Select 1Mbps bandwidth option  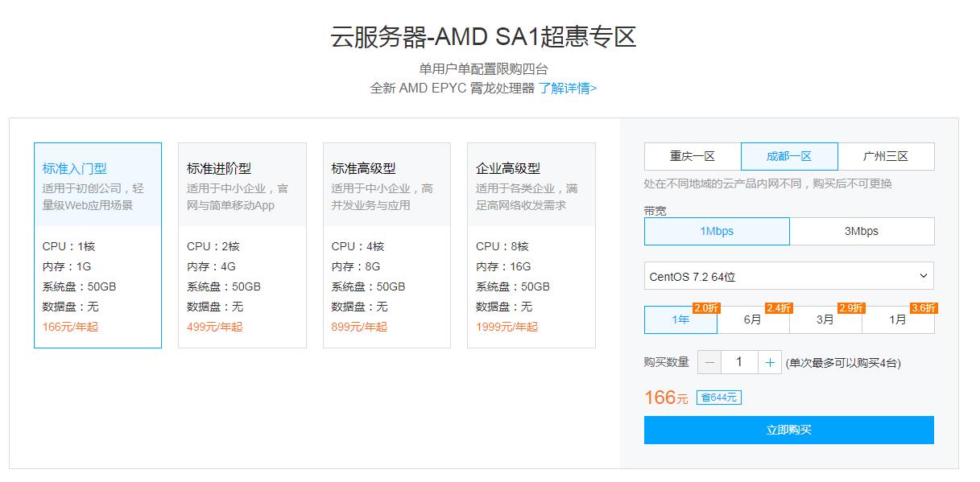coord(717,231)
